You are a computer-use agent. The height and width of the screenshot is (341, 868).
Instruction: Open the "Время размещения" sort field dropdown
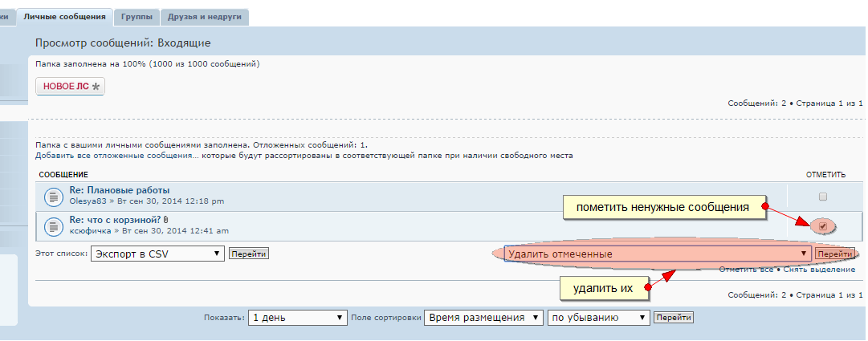point(484,317)
